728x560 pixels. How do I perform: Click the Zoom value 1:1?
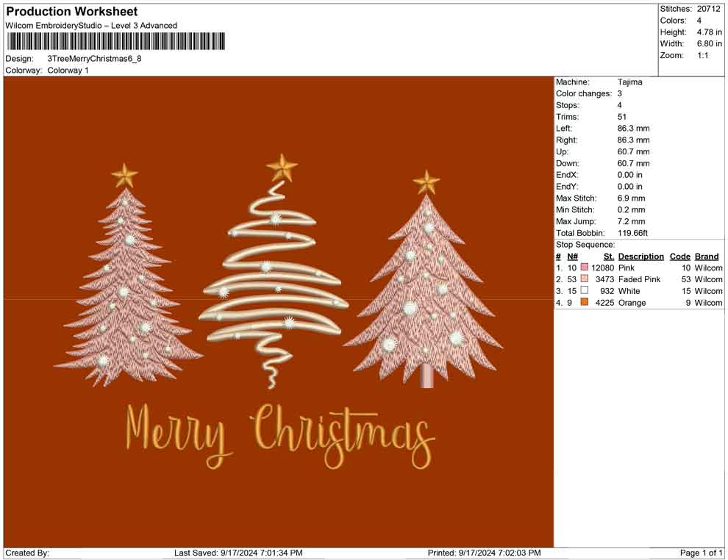(702, 55)
